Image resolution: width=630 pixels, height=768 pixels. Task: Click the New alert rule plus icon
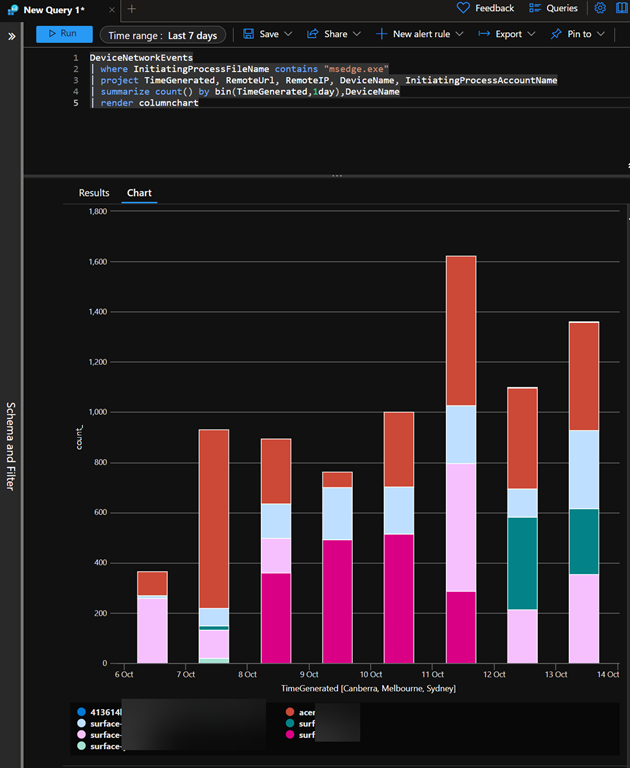tap(381, 34)
